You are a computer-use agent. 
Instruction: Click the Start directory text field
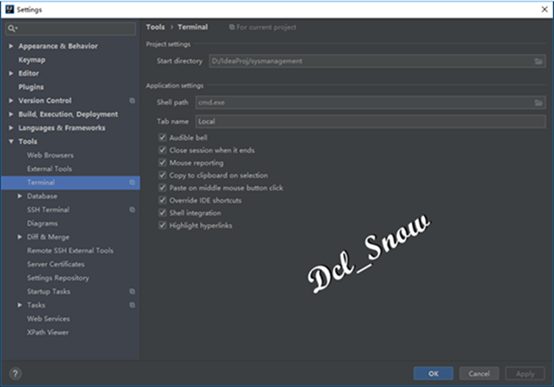[x=377, y=61]
